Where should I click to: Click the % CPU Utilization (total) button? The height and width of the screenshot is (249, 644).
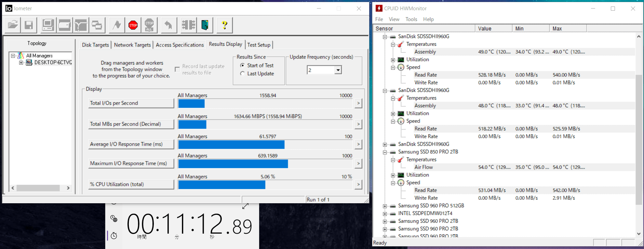pyautogui.click(x=131, y=184)
